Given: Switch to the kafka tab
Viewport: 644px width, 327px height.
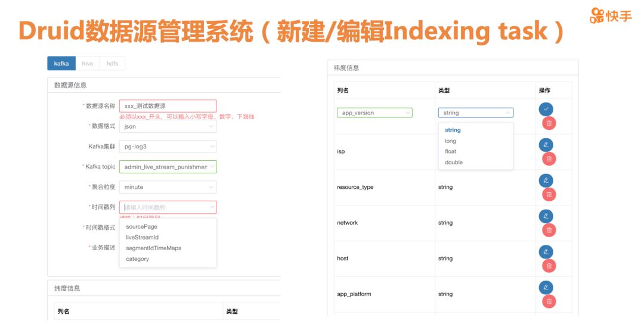Looking at the screenshot, I should pyautogui.click(x=61, y=64).
